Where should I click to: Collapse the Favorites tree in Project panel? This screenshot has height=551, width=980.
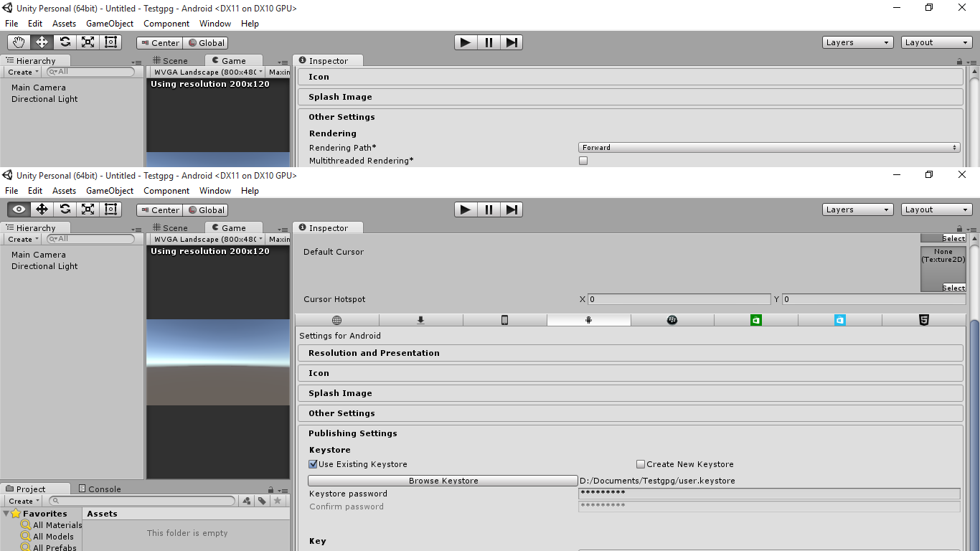click(6, 514)
